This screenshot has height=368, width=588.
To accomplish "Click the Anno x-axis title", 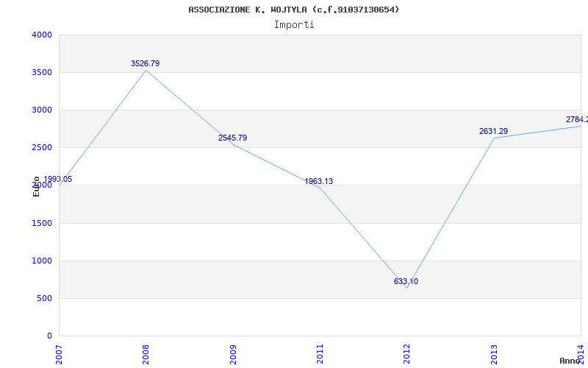I will (570, 361).
